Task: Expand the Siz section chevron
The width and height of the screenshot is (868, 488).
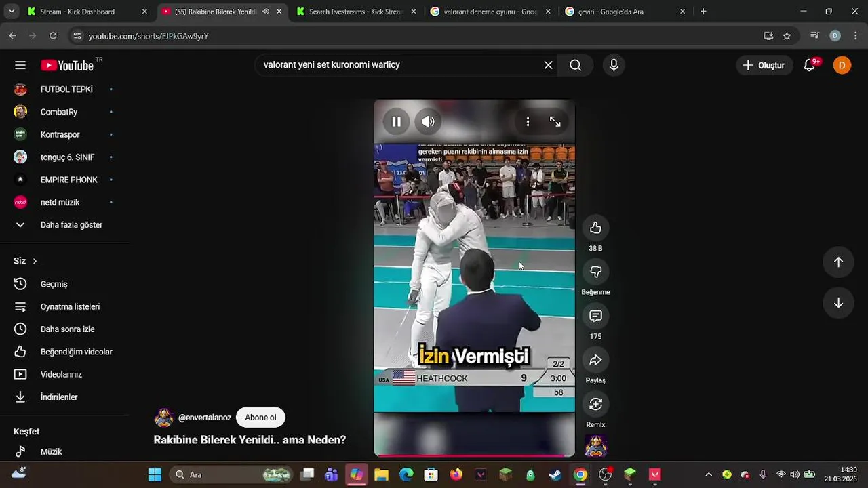Action: [x=35, y=261]
